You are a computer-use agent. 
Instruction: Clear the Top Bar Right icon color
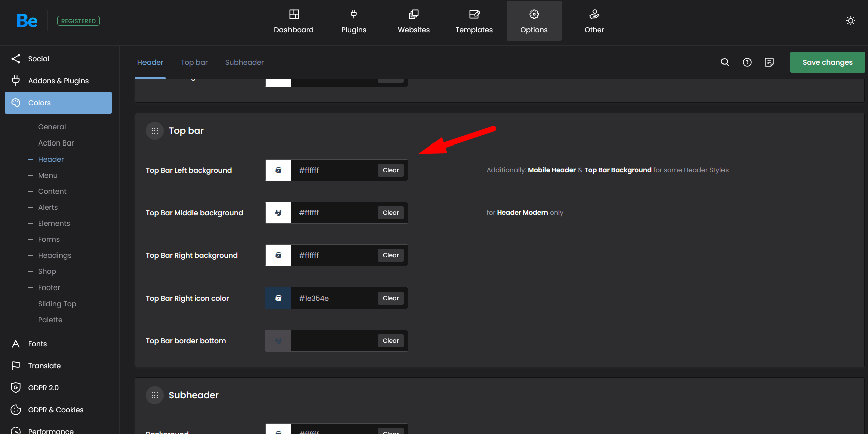pos(391,298)
